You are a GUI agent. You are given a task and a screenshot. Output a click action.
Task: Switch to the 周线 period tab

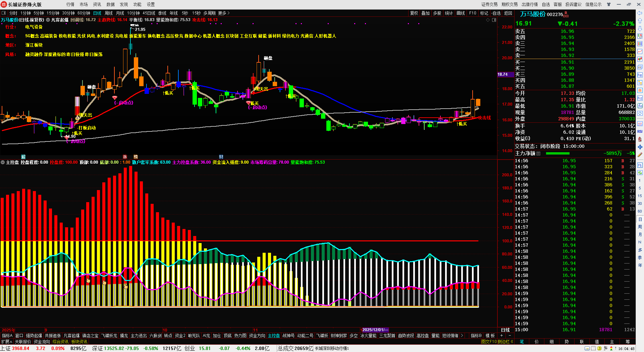(109, 13)
